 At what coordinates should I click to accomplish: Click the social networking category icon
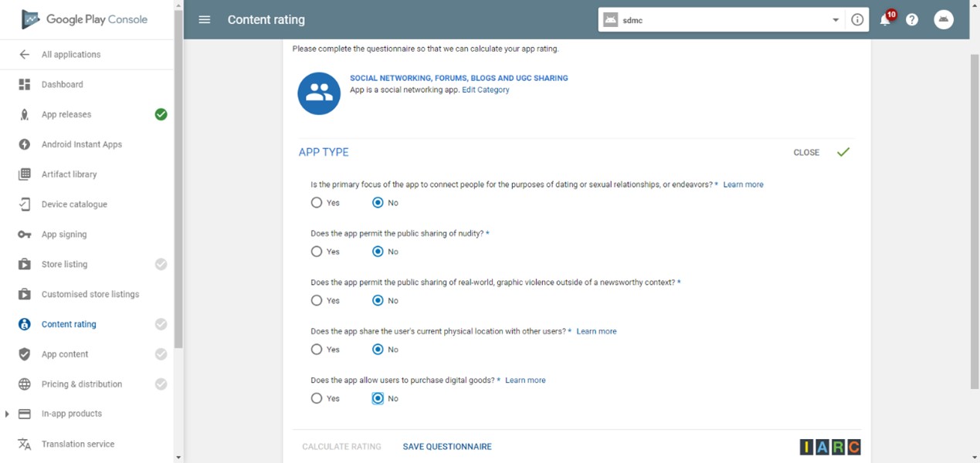tap(319, 93)
